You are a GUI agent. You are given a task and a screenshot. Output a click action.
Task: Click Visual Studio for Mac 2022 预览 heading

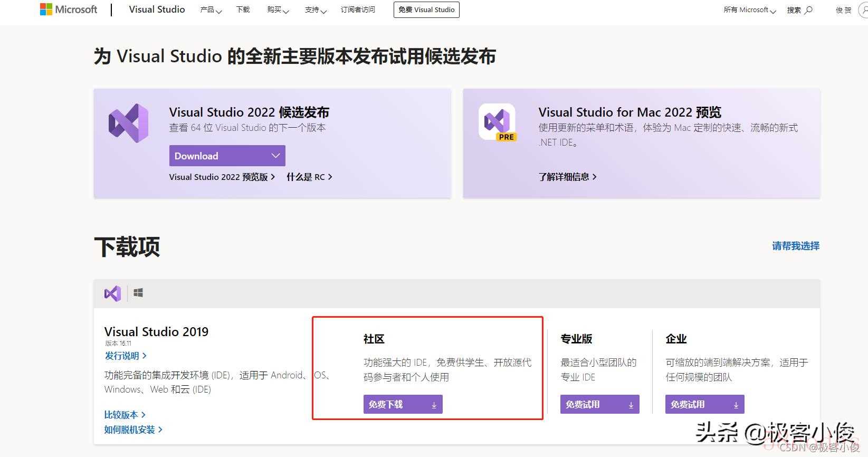(629, 112)
